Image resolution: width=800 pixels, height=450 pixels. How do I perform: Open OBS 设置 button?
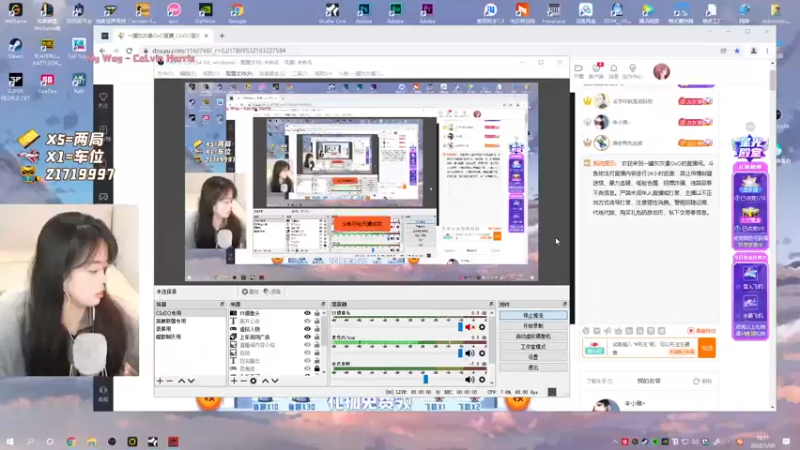click(533, 357)
